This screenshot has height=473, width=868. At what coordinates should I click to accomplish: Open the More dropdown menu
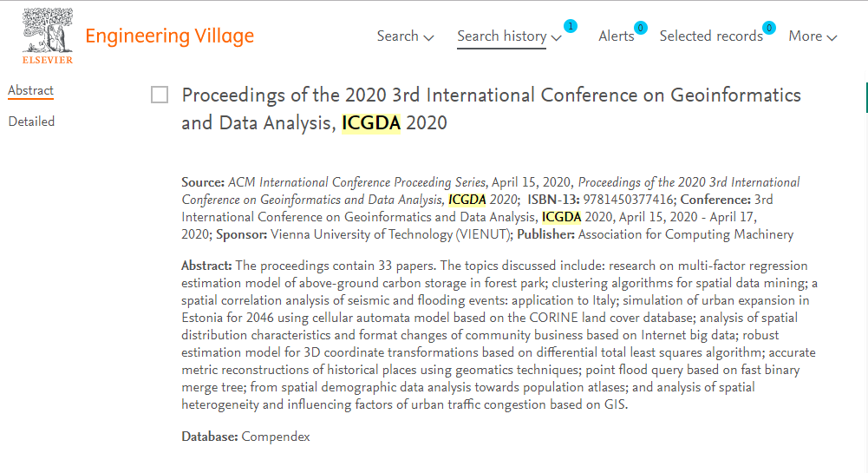(813, 36)
